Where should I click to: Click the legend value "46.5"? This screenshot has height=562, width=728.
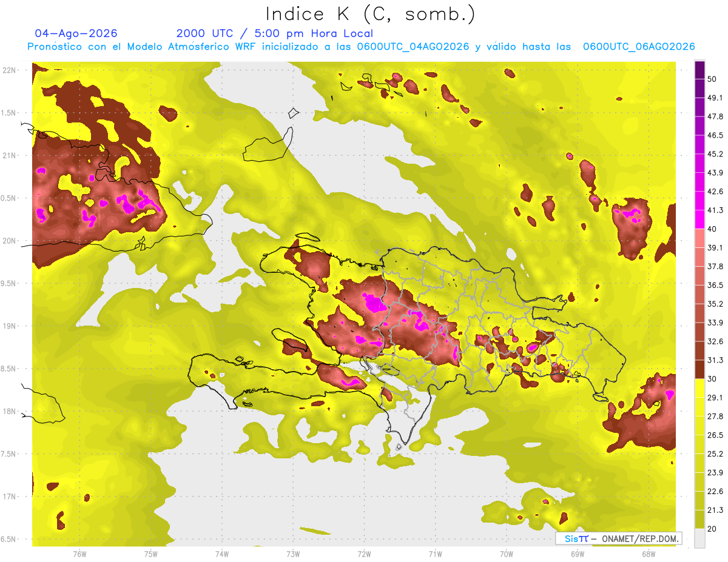pos(715,135)
